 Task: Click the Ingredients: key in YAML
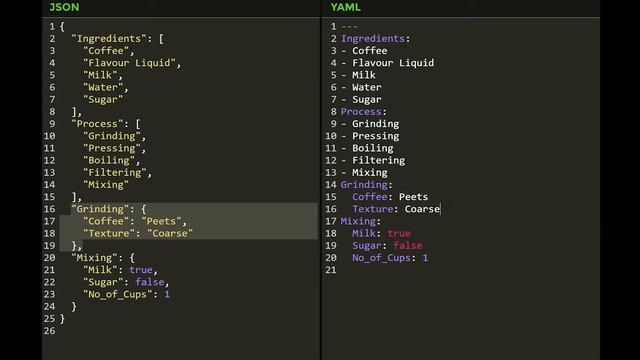376,39
